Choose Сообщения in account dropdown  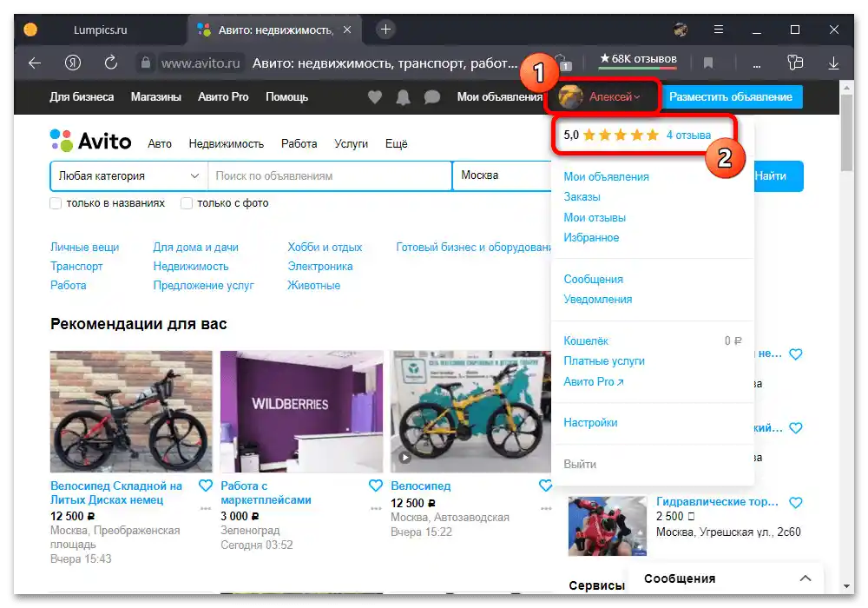coord(593,279)
